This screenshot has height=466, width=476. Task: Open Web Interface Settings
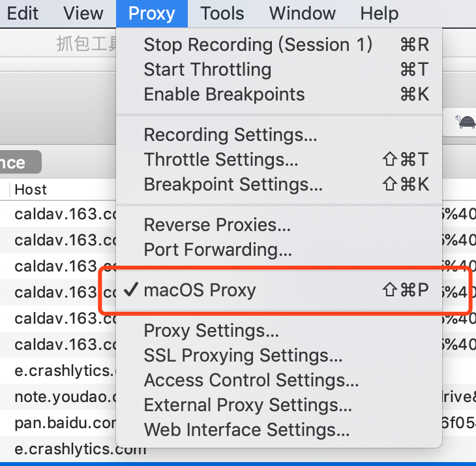coord(279,429)
